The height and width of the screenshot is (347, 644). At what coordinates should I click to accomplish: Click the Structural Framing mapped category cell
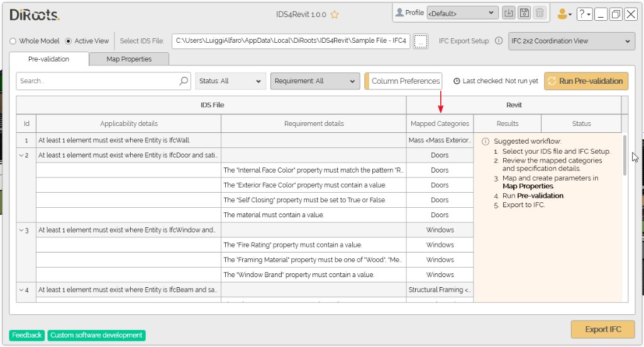point(440,290)
